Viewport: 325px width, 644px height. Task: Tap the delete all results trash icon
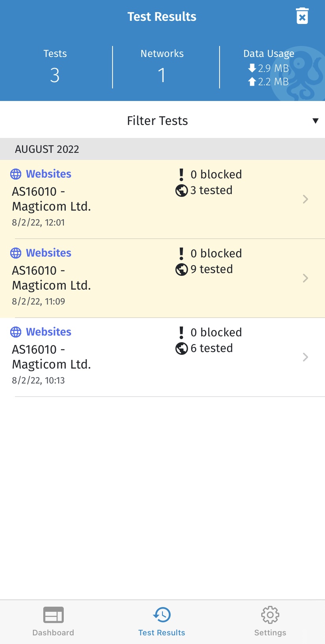302,16
